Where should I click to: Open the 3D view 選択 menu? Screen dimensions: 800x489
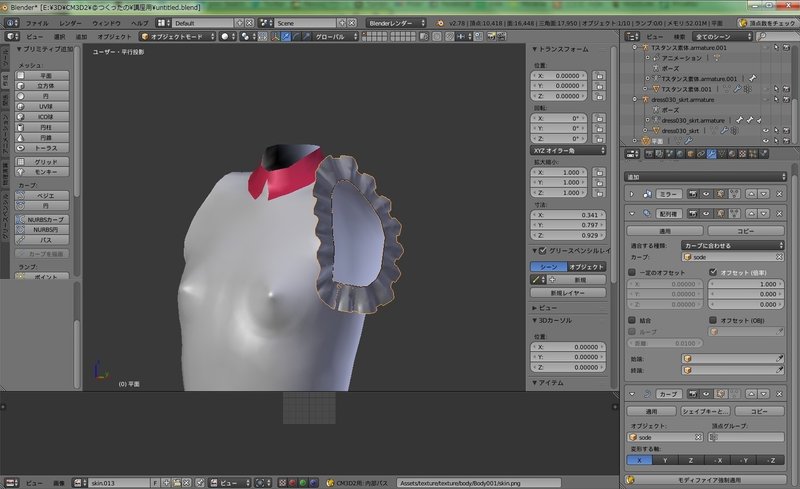(60, 37)
